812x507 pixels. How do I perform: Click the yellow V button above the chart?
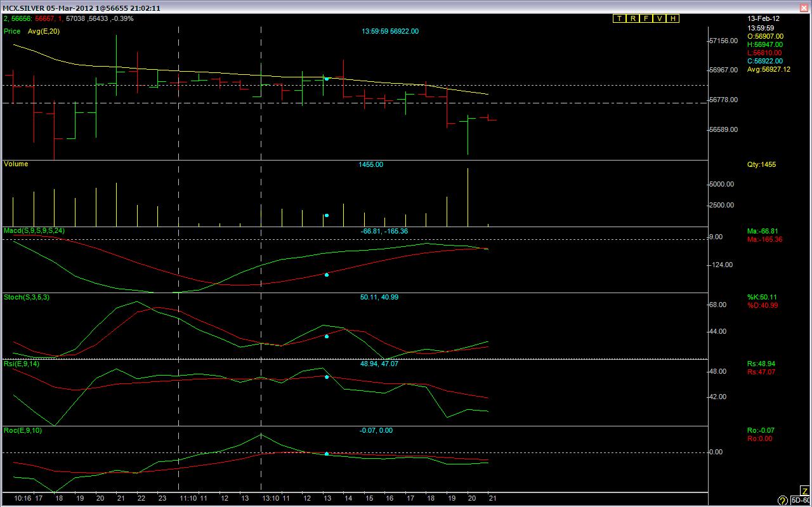pos(660,18)
